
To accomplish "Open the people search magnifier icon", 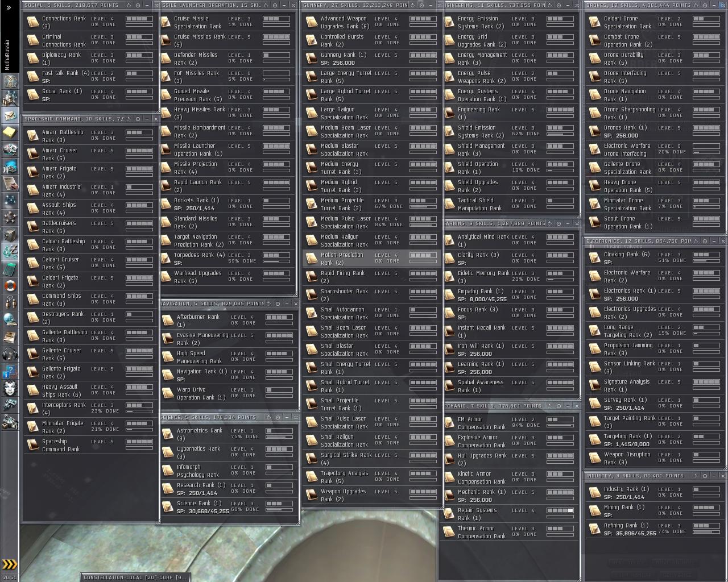I will [x=10, y=98].
